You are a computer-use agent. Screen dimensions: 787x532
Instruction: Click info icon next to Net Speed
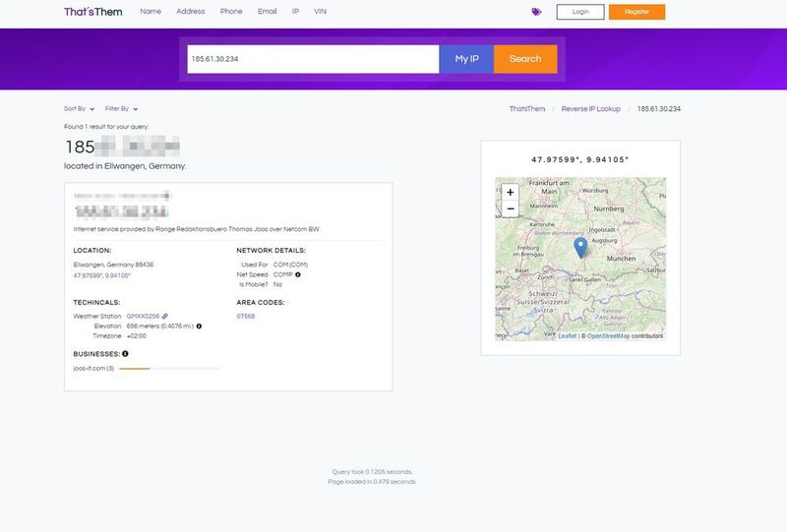pos(298,274)
